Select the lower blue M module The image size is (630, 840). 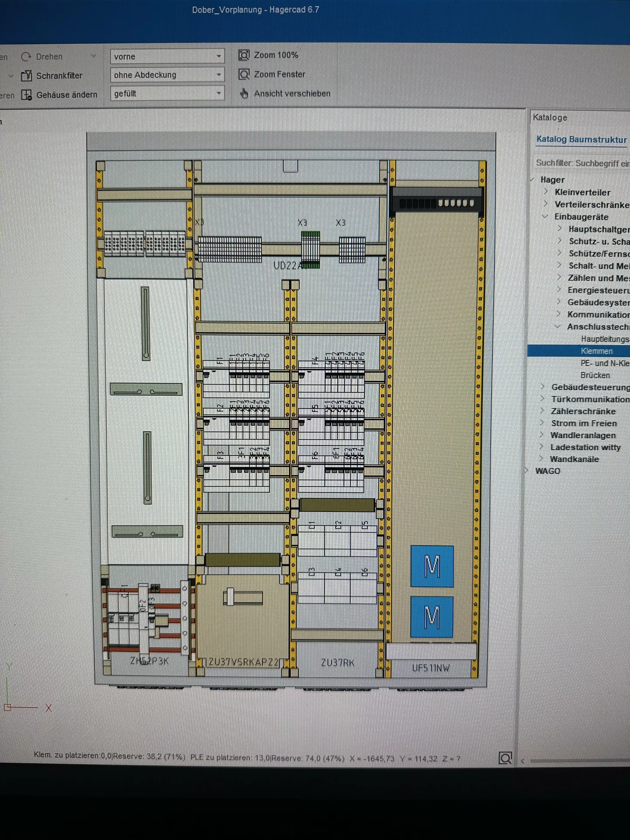431,616
